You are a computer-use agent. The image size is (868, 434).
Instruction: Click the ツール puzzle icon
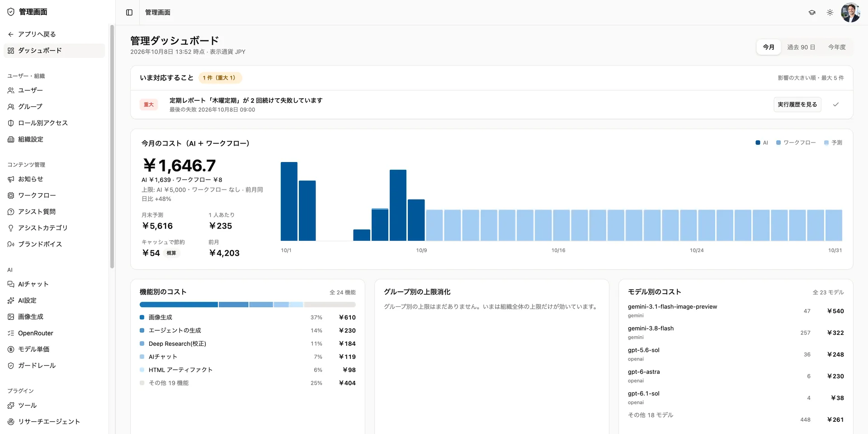pyautogui.click(x=11, y=405)
